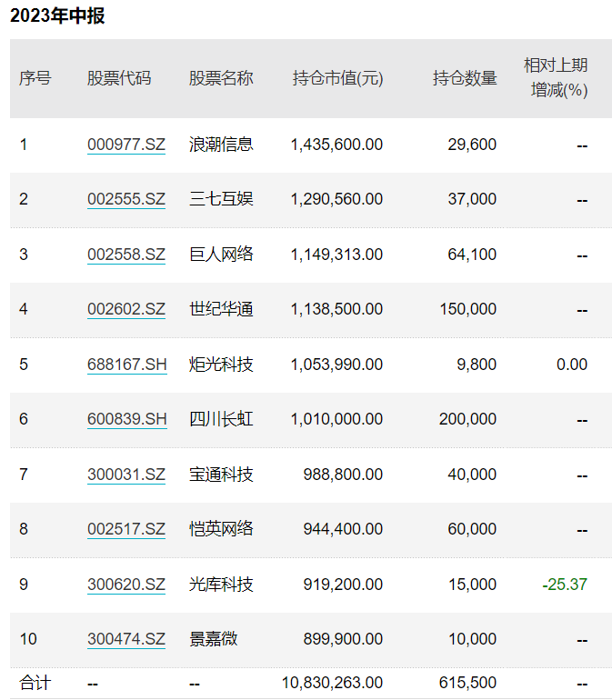The width and height of the screenshot is (612, 700).
Task: Open stock code link 300031.SZ
Action: [126, 475]
